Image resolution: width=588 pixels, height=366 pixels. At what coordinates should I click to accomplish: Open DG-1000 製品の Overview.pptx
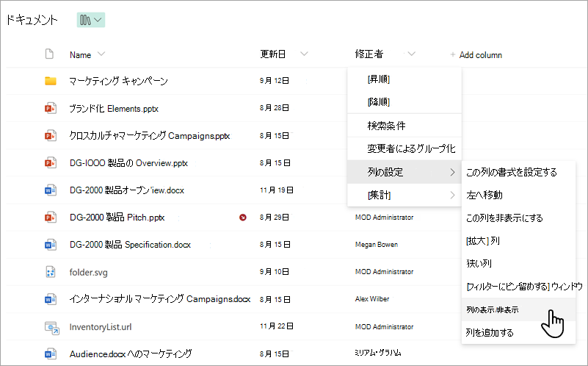128,163
